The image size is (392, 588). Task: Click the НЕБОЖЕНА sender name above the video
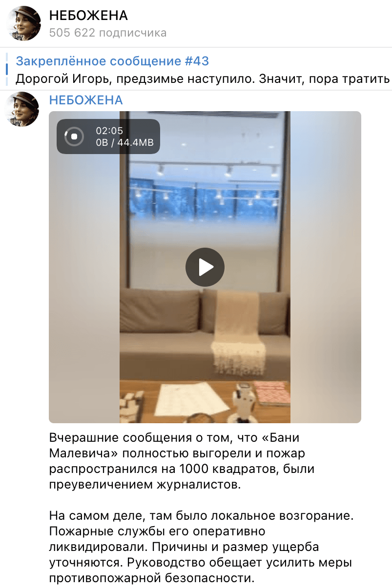(86, 100)
